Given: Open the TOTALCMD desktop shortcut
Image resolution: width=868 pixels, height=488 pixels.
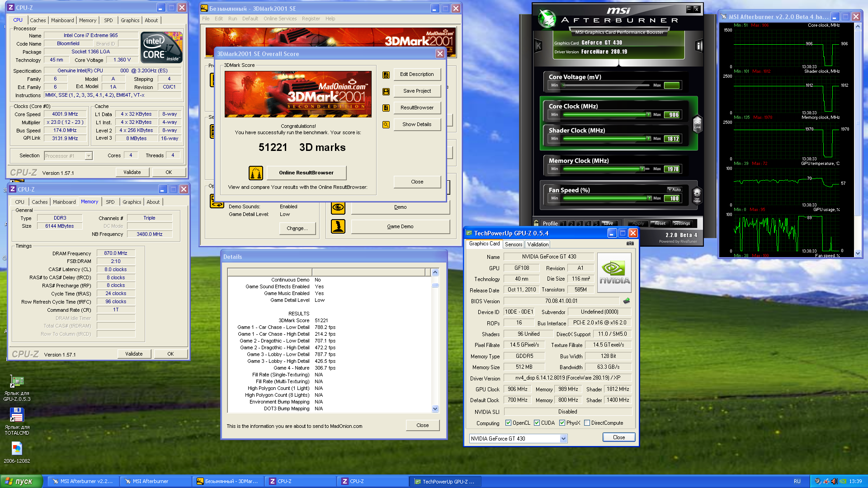Looking at the screenshot, I should tap(17, 421).
